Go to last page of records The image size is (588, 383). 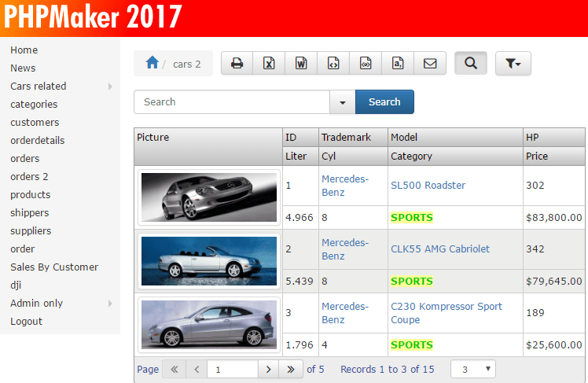(291, 370)
